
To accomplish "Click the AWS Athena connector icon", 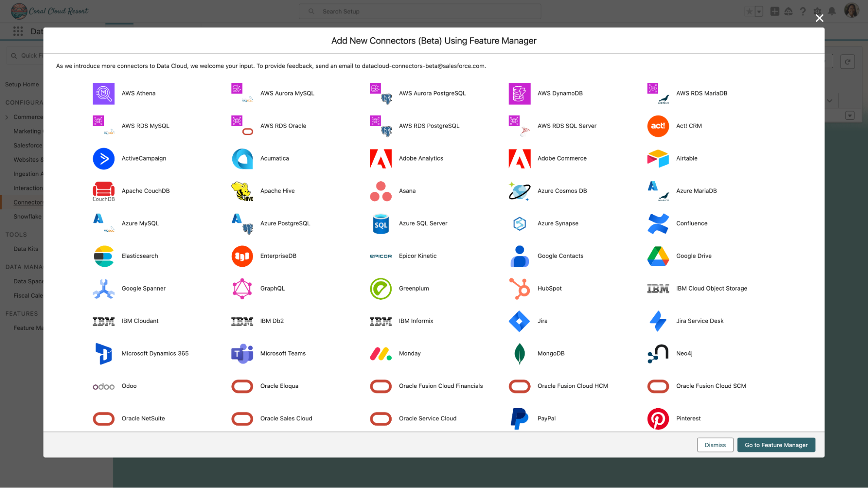I will pyautogui.click(x=103, y=93).
